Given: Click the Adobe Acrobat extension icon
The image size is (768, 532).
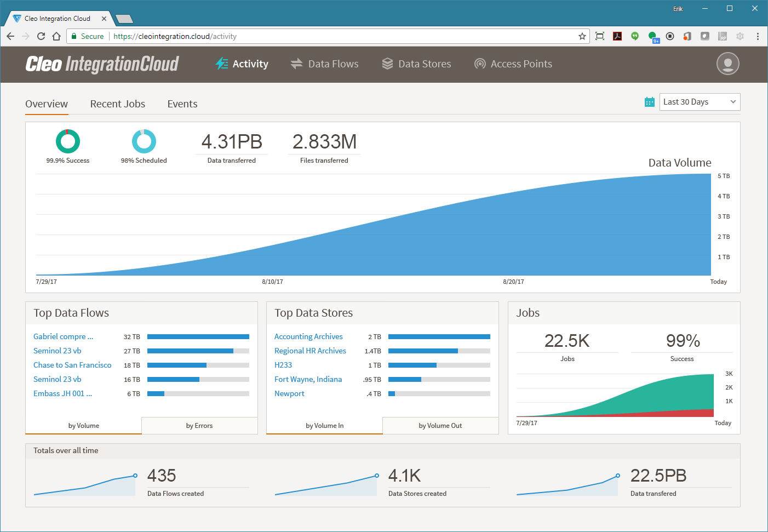Looking at the screenshot, I should (617, 36).
